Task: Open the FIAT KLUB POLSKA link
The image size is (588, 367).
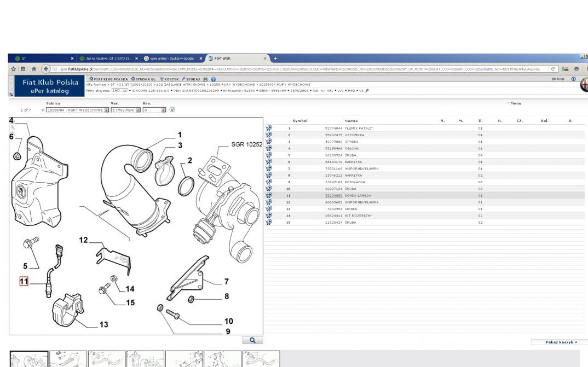Action: tap(109, 79)
